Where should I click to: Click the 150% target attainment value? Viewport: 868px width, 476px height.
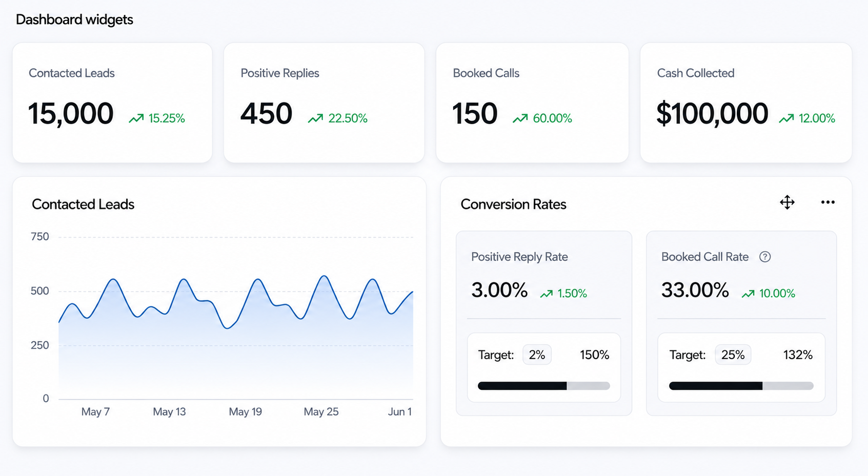point(594,355)
